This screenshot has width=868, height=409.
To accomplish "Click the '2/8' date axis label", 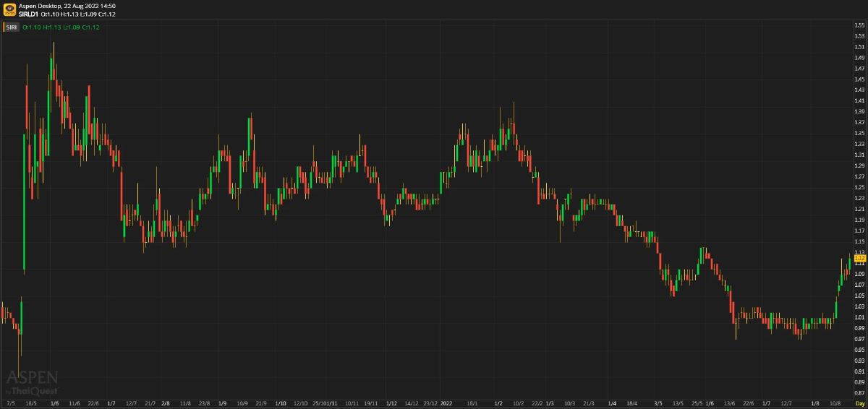I will pyautogui.click(x=166, y=402).
